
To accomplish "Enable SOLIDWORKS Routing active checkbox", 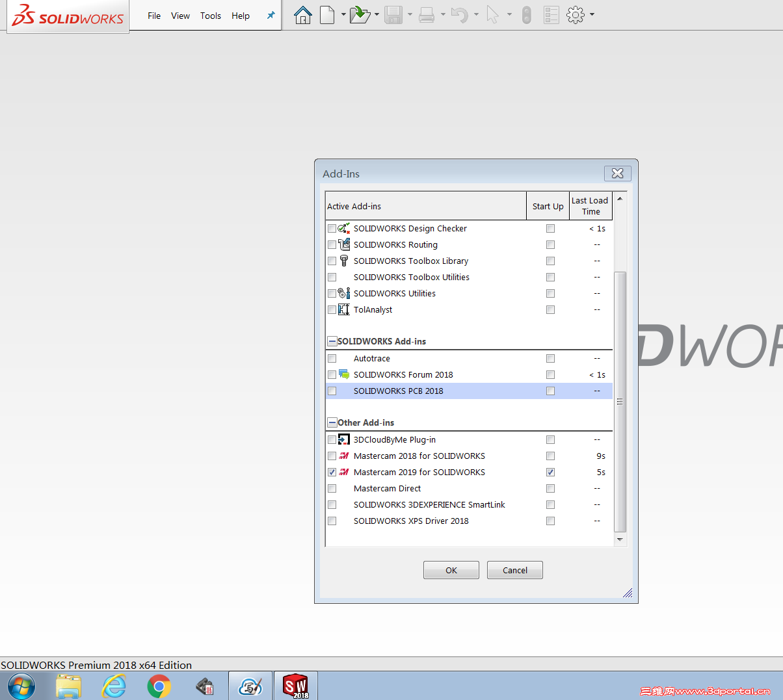I will click(332, 245).
